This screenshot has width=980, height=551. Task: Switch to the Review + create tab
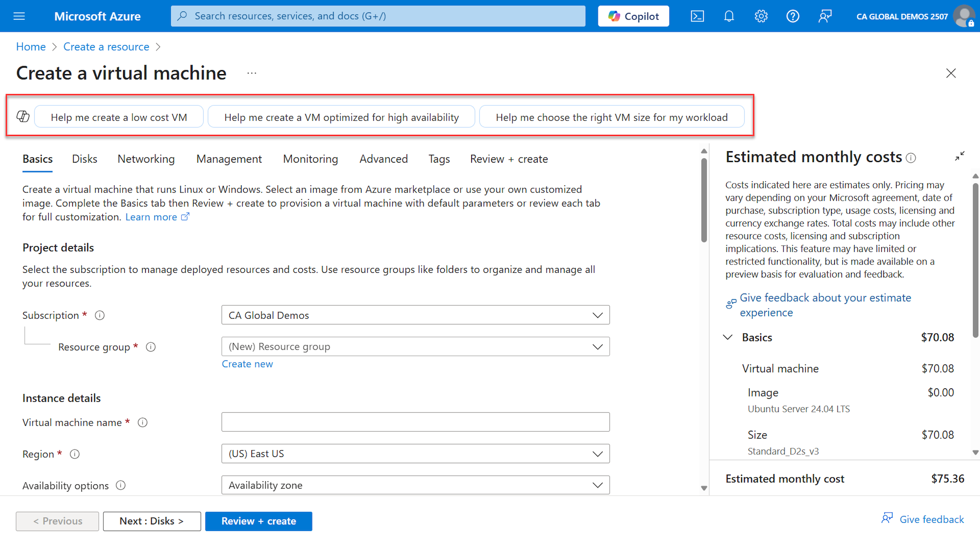(x=509, y=159)
